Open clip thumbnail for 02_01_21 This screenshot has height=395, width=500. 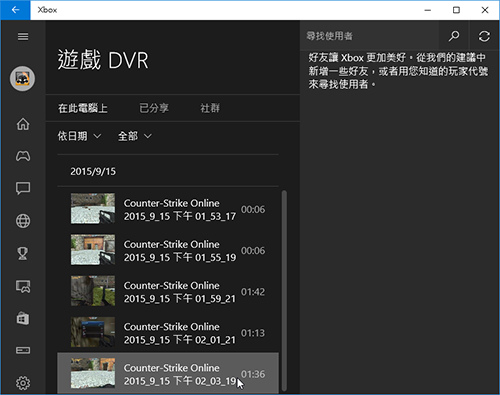pyautogui.click(x=93, y=332)
